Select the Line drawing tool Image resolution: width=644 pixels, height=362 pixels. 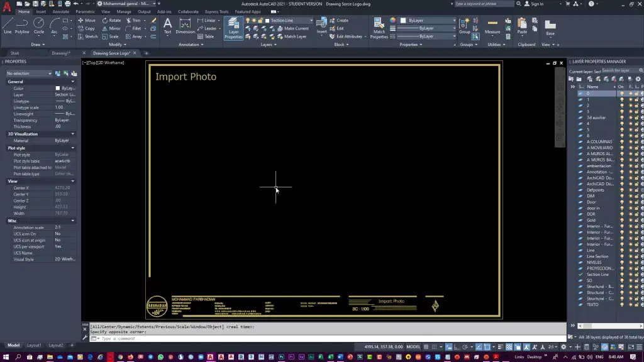click(x=8, y=25)
